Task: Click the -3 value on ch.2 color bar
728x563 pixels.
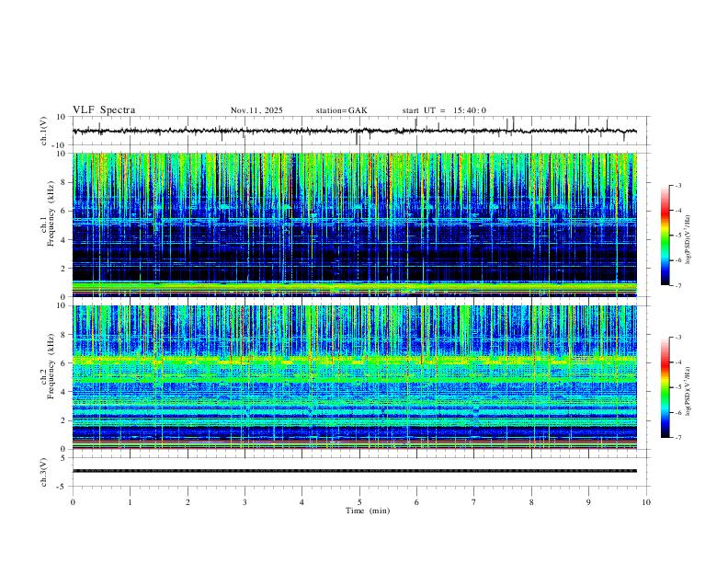Action: coord(678,338)
